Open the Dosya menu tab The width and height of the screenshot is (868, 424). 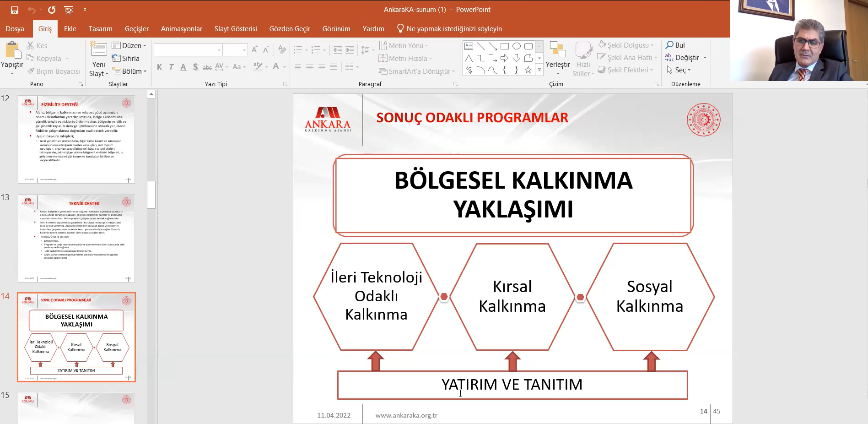click(15, 29)
